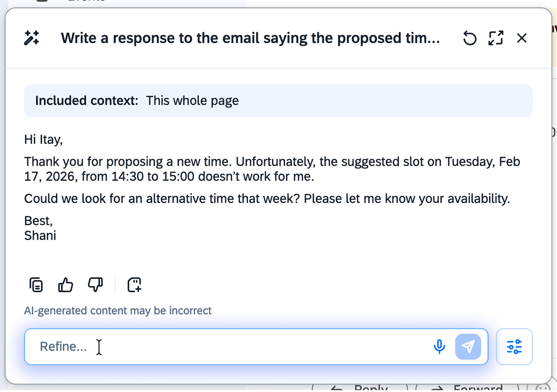This screenshot has height=392, width=557.
Task: Expand the AI panel to full size
Action: pyautogui.click(x=496, y=38)
